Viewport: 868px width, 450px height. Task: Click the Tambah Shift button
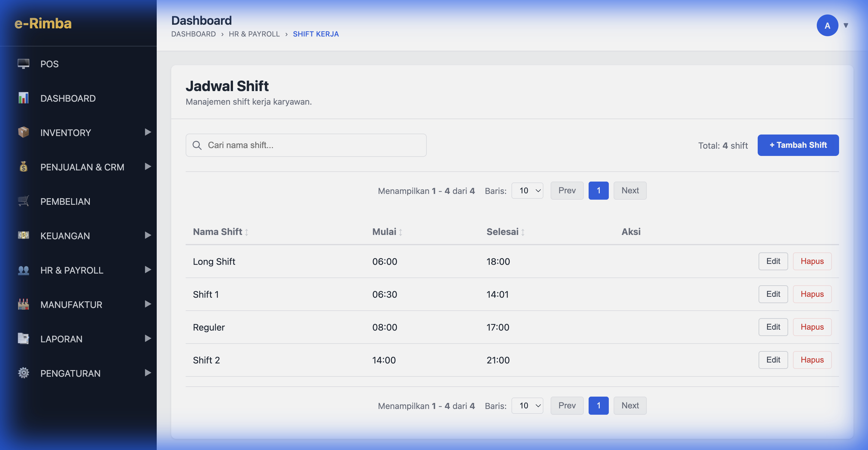tap(798, 145)
